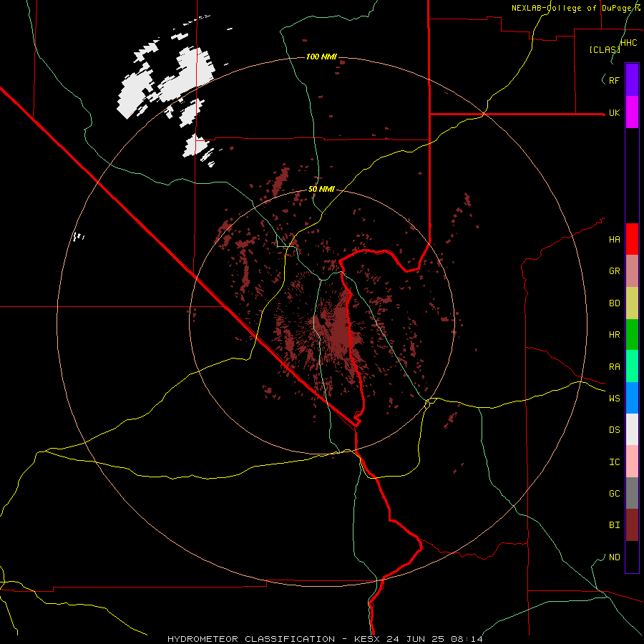Click the 'HHC' product code text
Image resolution: width=644 pixels, height=644 pixels.
coord(629,43)
